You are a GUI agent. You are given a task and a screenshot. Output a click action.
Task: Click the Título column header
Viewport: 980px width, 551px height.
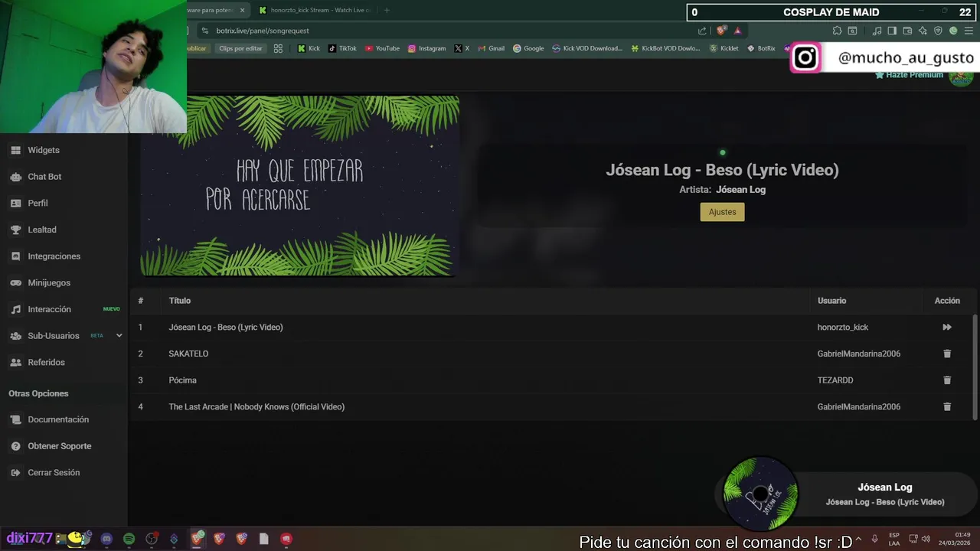[x=180, y=301]
